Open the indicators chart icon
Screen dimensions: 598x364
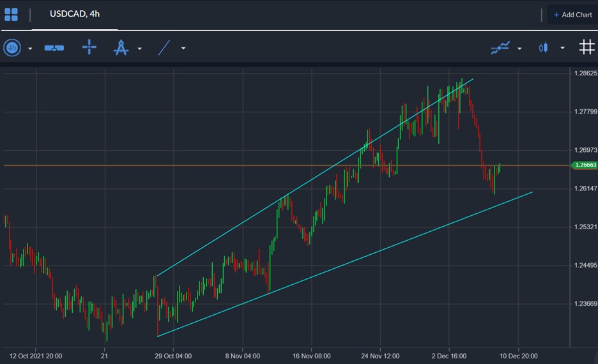pyautogui.click(x=500, y=48)
